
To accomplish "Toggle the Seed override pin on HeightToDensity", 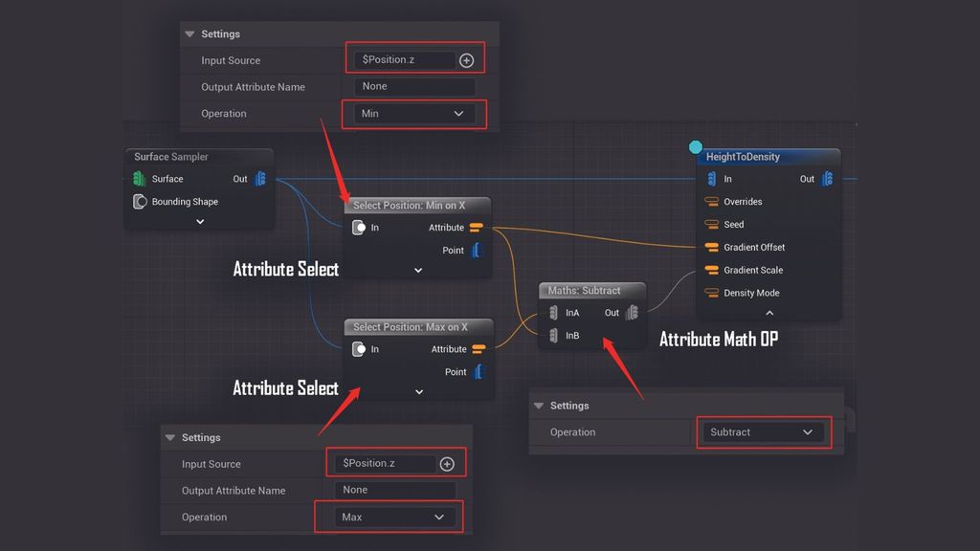I will [712, 224].
